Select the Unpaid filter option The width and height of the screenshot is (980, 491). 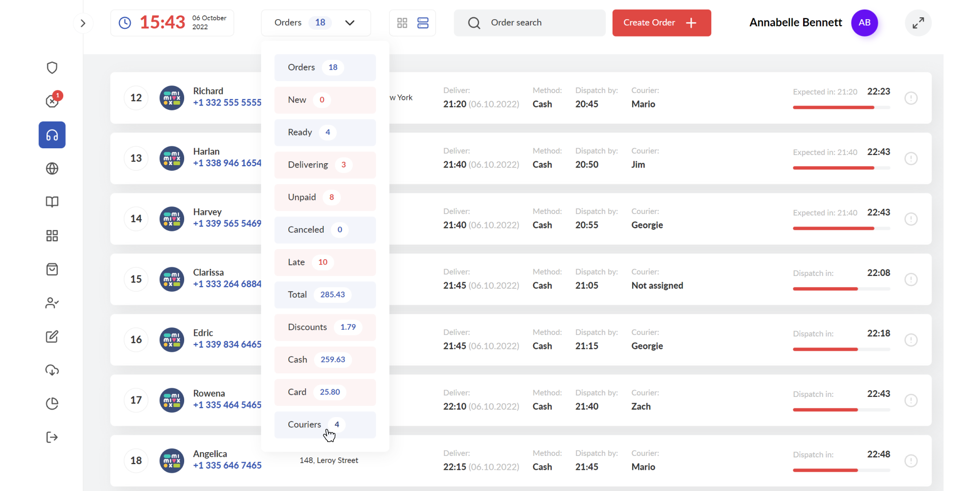tap(325, 197)
